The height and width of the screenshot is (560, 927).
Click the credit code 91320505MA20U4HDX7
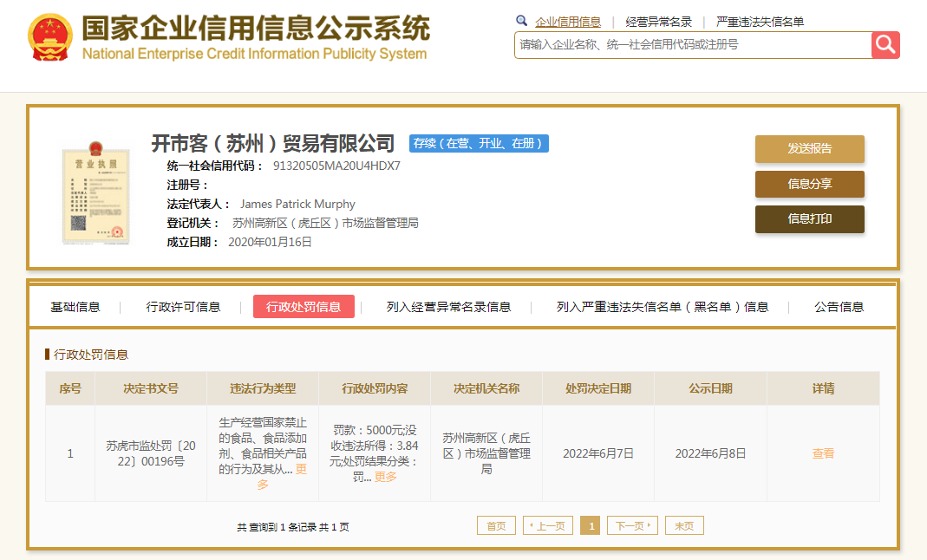[x=336, y=166]
